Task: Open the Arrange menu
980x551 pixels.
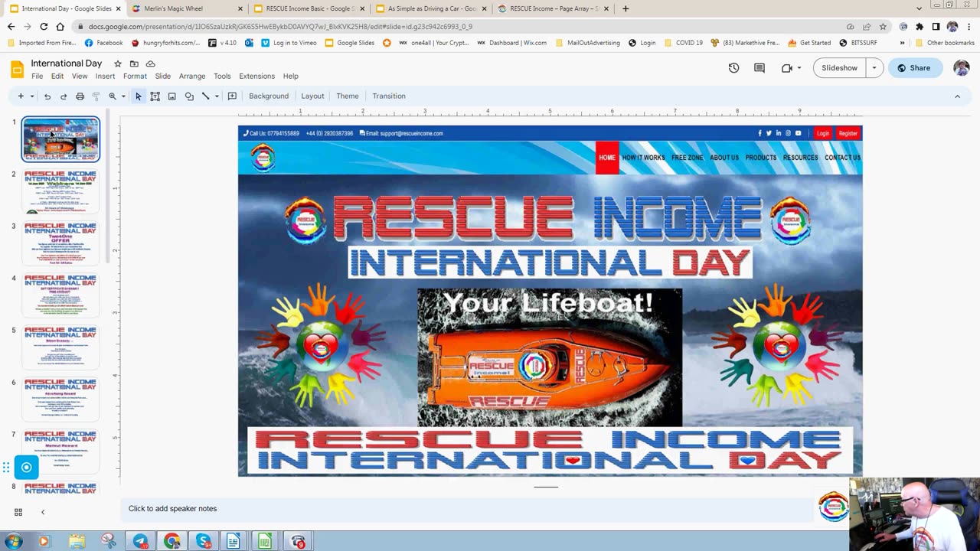Action: (x=192, y=77)
